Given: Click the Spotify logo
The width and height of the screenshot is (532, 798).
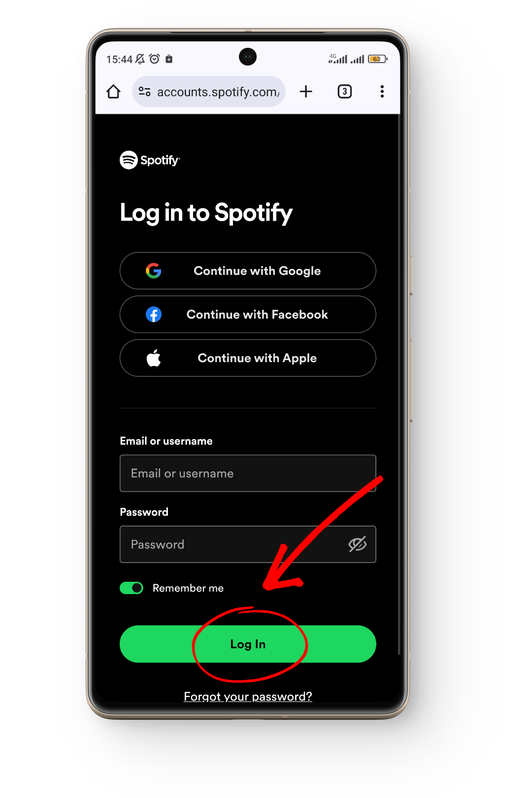Looking at the screenshot, I should coord(150,160).
